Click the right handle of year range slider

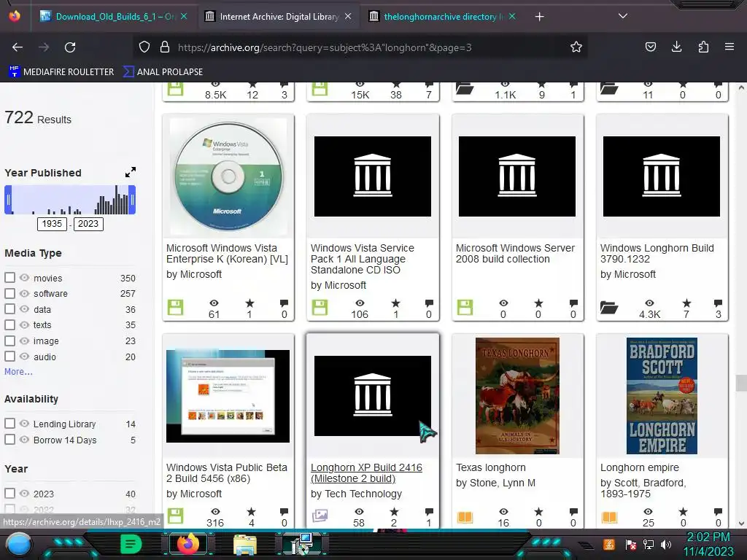[x=132, y=200]
